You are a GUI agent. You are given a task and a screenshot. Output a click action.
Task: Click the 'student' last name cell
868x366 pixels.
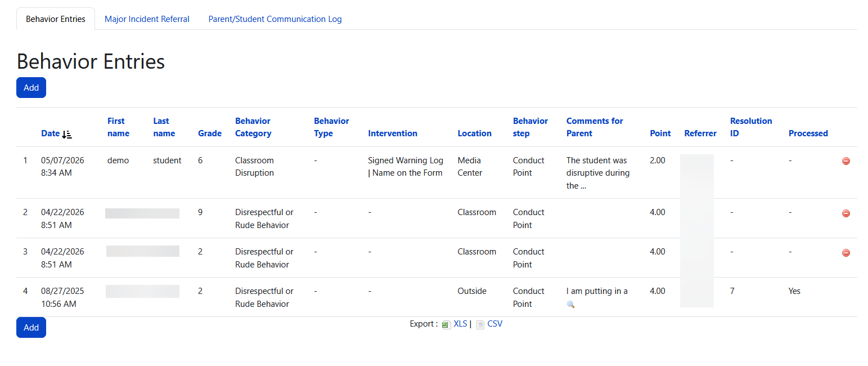[x=167, y=160]
